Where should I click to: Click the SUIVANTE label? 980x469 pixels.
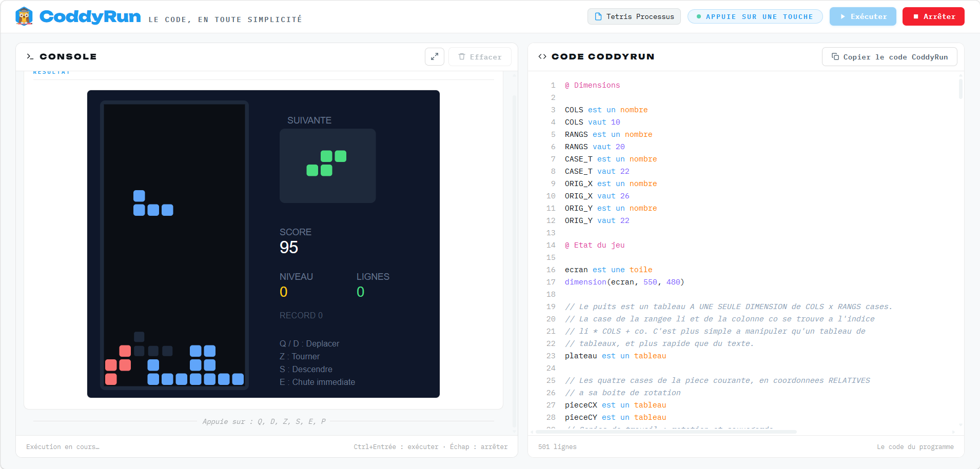point(309,120)
